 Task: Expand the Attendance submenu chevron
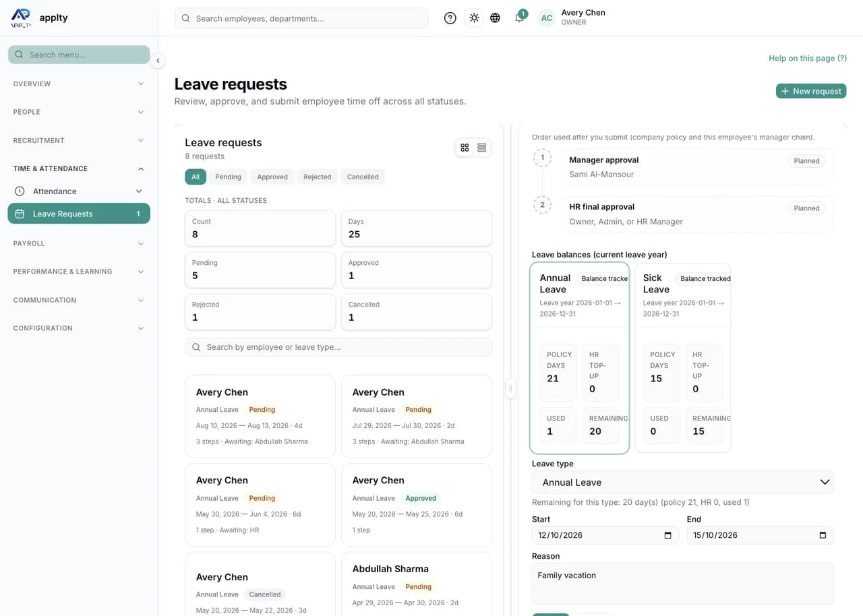[x=139, y=191]
